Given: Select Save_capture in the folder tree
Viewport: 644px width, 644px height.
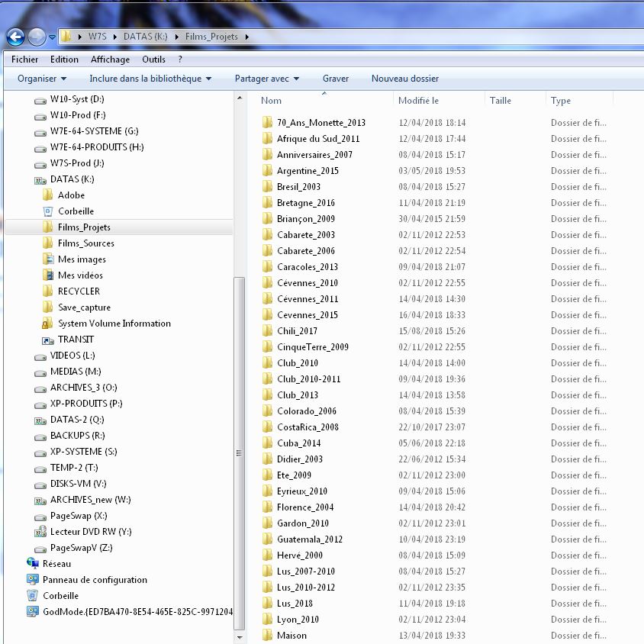Looking at the screenshot, I should point(84,308).
